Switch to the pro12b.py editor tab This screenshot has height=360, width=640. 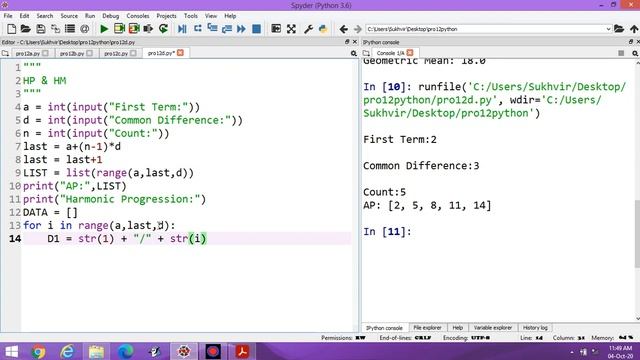(72, 53)
